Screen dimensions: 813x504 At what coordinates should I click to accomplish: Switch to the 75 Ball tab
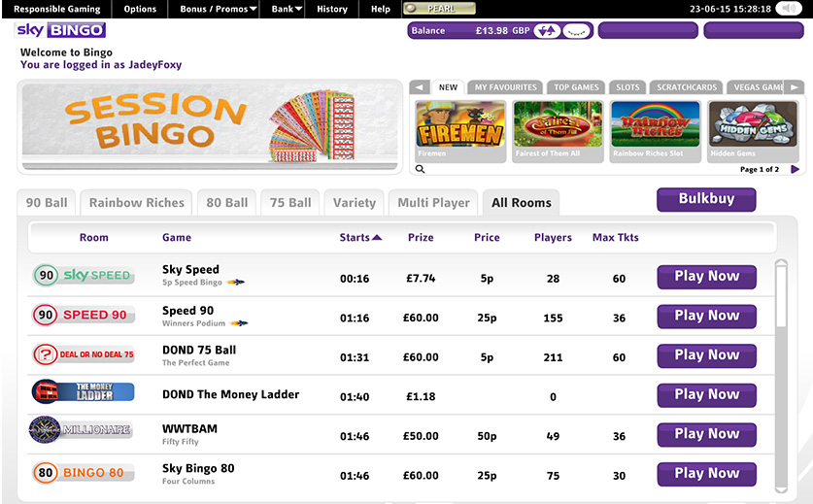(x=290, y=202)
